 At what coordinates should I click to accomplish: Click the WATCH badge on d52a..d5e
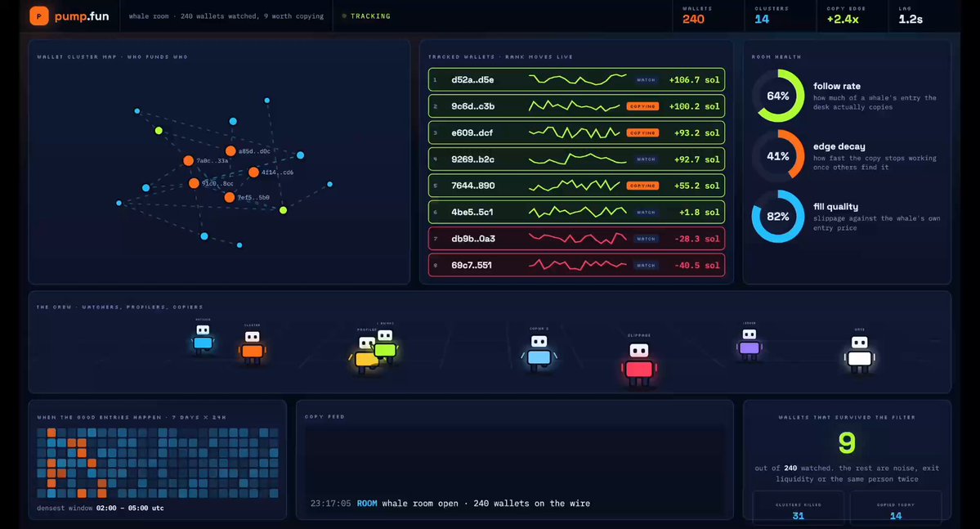pos(646,80)
